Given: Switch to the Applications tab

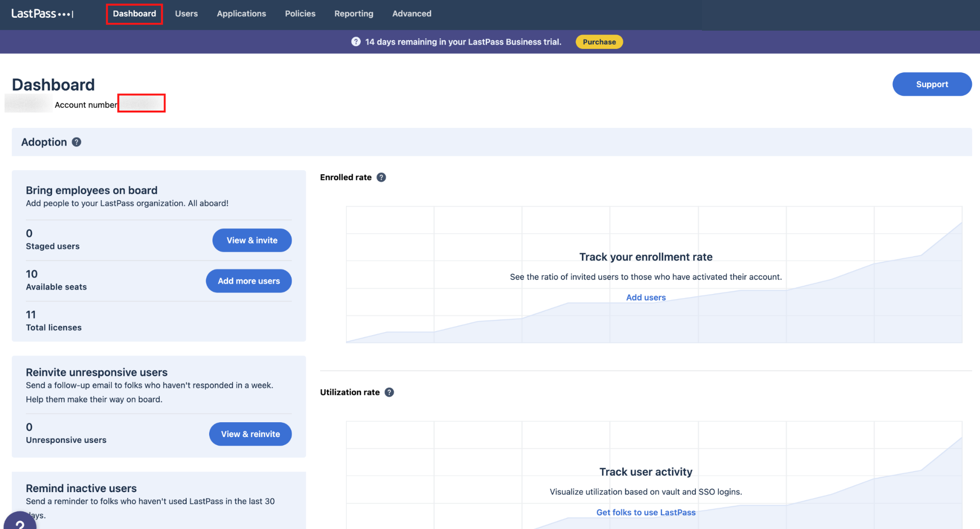Looking at the screenshot, I should [241, 14].
